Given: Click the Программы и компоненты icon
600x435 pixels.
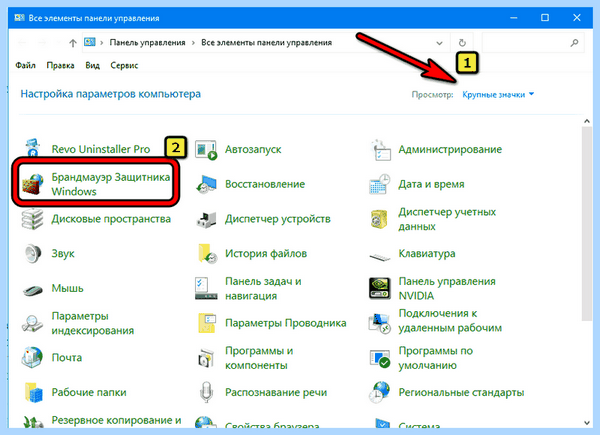Looking at the screenshot, I should [207, 358].
